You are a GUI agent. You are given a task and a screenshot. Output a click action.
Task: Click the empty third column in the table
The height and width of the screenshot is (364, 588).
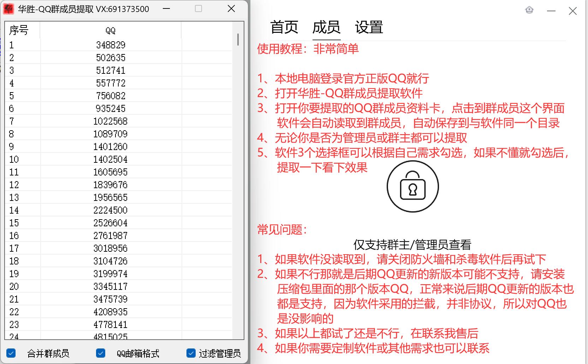207,141
